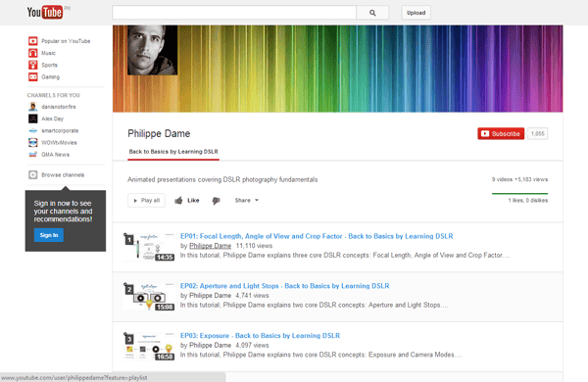Open the Music sidebar link
Screen dimensions: 588x382
48,53
